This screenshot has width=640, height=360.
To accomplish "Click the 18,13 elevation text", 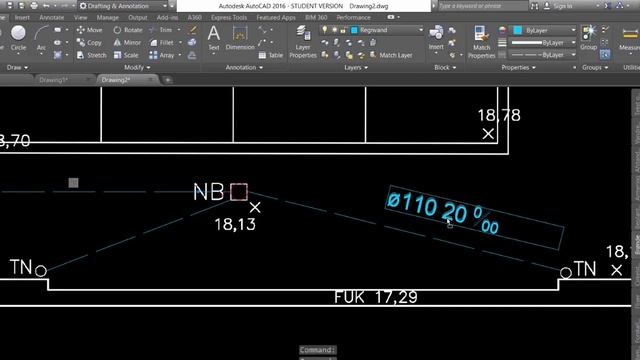I will [x=235, y=224].
